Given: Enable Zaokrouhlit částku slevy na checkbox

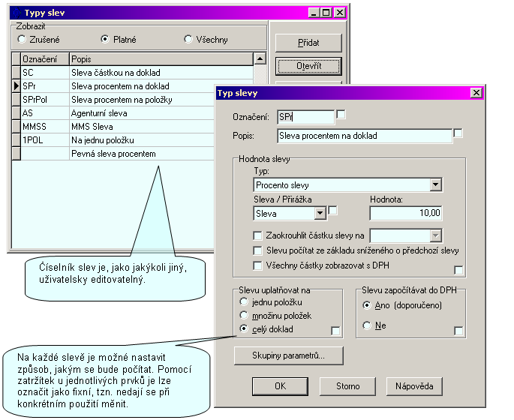Looking at the screenshot, I should pos(259,235).
